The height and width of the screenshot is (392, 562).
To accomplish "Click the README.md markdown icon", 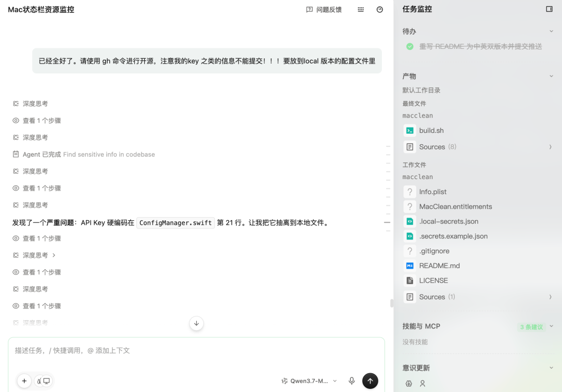I will pyautogui.click(x=410, y=265).
